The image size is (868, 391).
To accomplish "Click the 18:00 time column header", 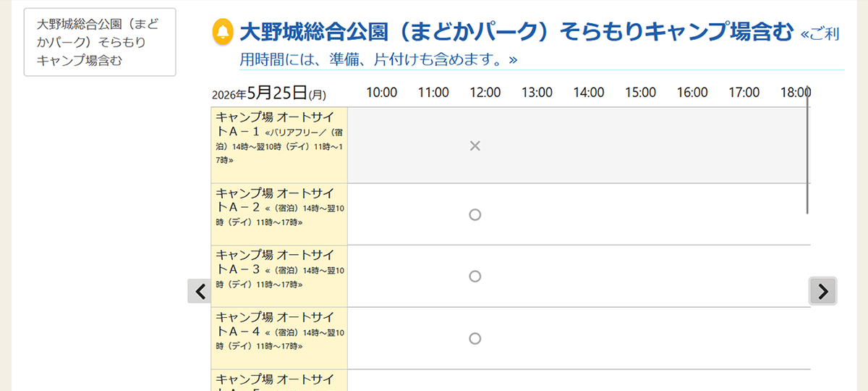I will click(x=795, y=93).
